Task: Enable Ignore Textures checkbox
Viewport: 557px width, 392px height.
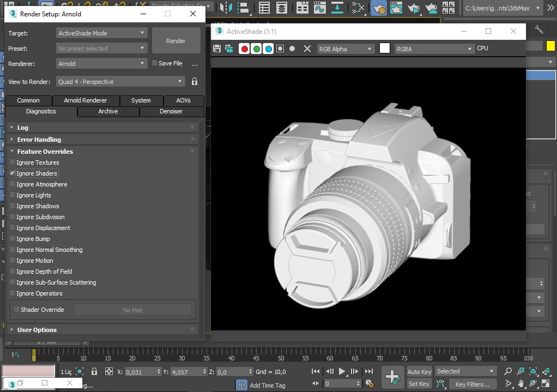Action: [13, 162]
